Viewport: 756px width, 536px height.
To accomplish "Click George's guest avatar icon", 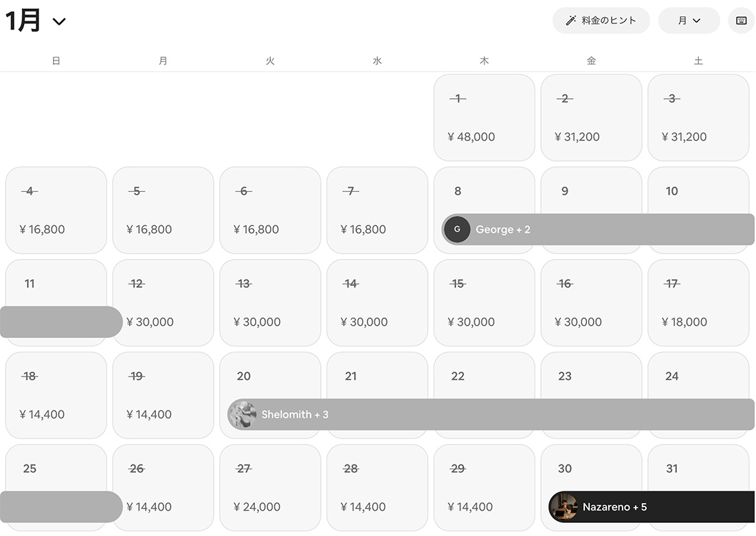I will tap(457, 230).
